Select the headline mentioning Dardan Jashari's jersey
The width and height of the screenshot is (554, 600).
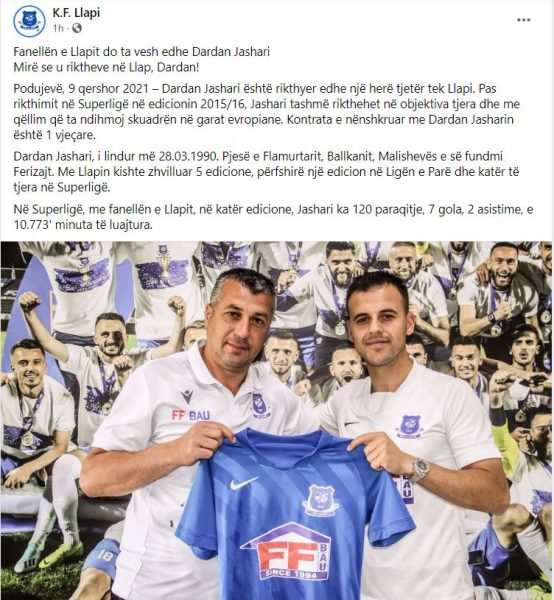point(142,52)
